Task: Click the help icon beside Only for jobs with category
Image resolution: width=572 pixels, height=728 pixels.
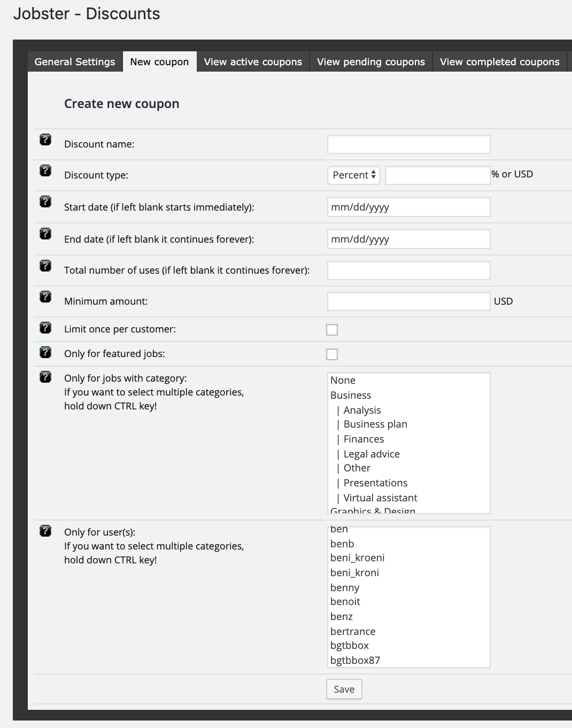Action: [45, 377]
